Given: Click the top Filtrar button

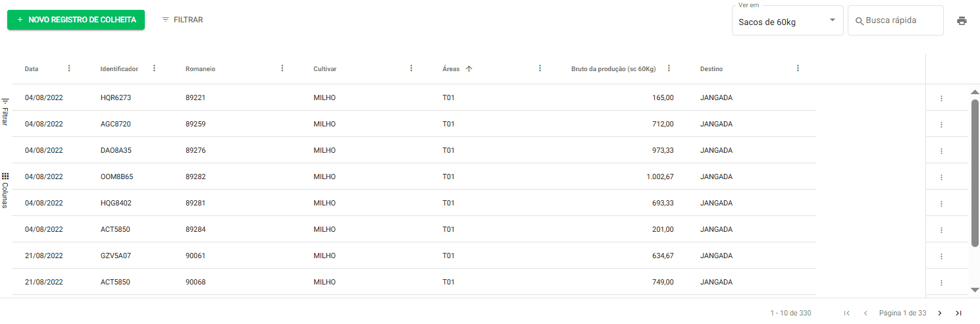Looking at the screenshot, I should coord(182,20).
